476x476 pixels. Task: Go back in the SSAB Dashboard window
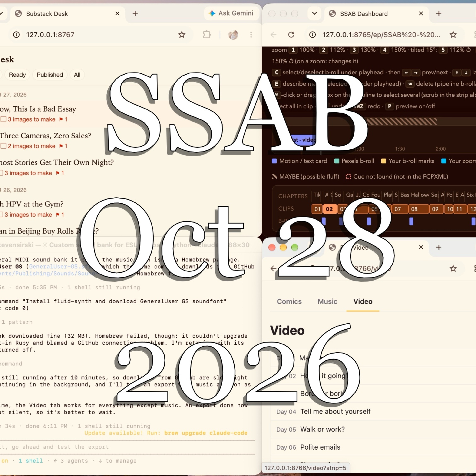click(274, 35)
